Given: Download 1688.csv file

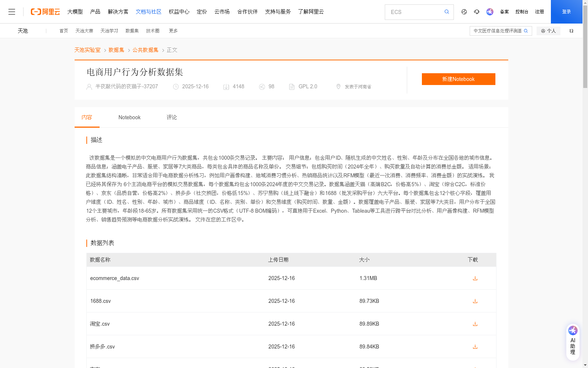Looking at the screenshot, I should [475, 301].
